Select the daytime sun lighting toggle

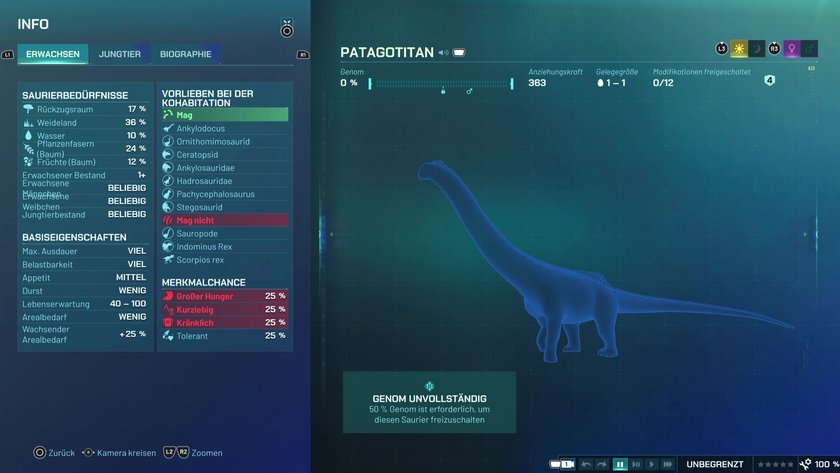tap(739, 49)
